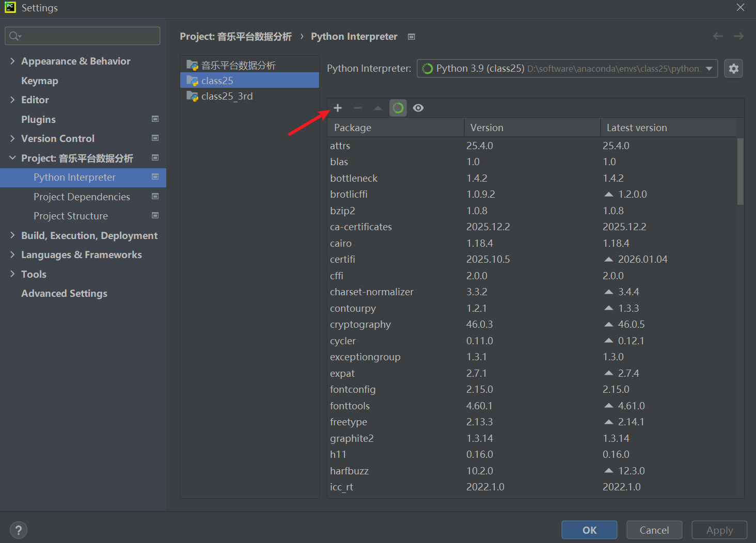The width and height of the screenshot is (756, 543).
Task: Click project-level icon beside Project Dependencies
Action: click(155, 196)
